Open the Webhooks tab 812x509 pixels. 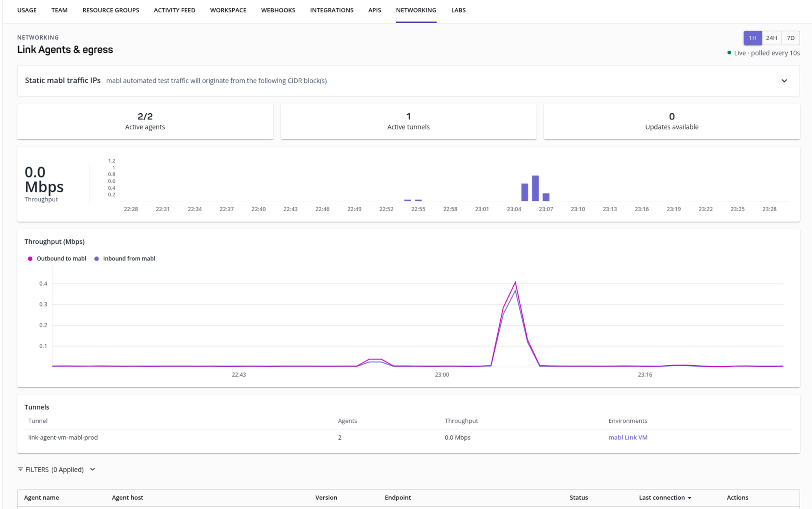tap(278, 10)
